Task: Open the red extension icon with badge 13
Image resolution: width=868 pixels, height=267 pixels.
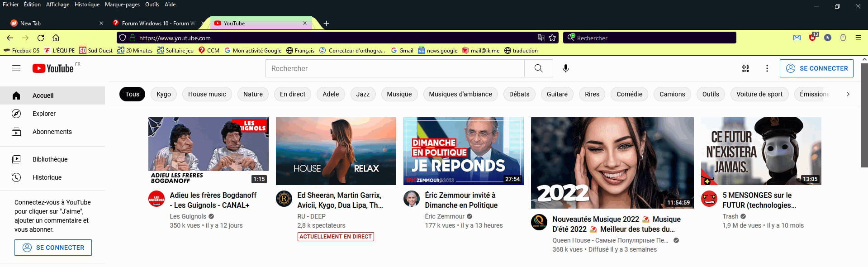Action: coord(813,37)
